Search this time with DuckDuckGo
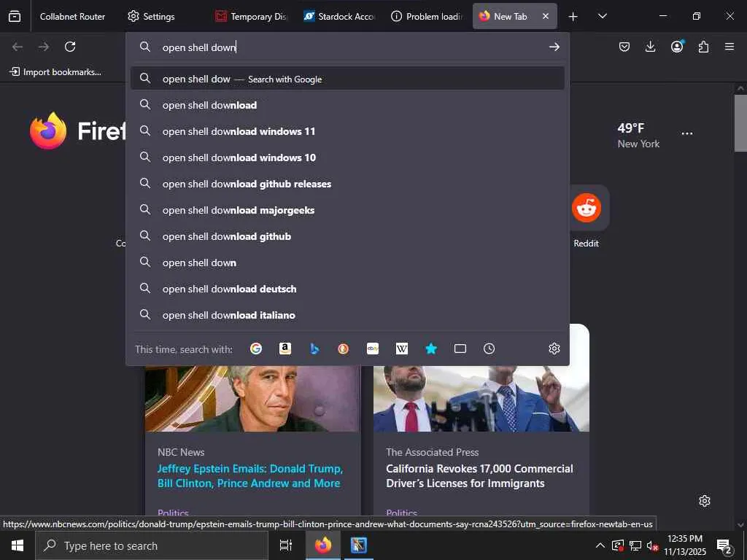 (343, 349)
